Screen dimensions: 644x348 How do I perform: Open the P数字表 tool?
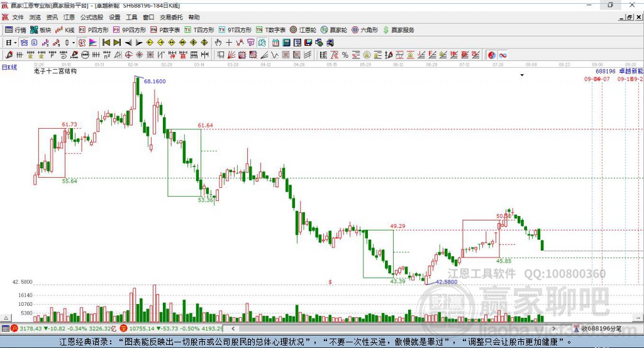[165, 30]
